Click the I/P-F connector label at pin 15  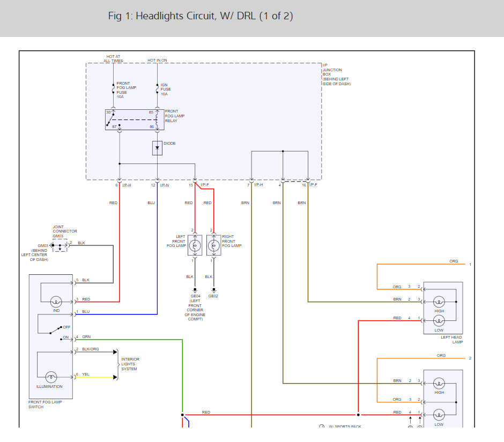click(x=205, y=185)
